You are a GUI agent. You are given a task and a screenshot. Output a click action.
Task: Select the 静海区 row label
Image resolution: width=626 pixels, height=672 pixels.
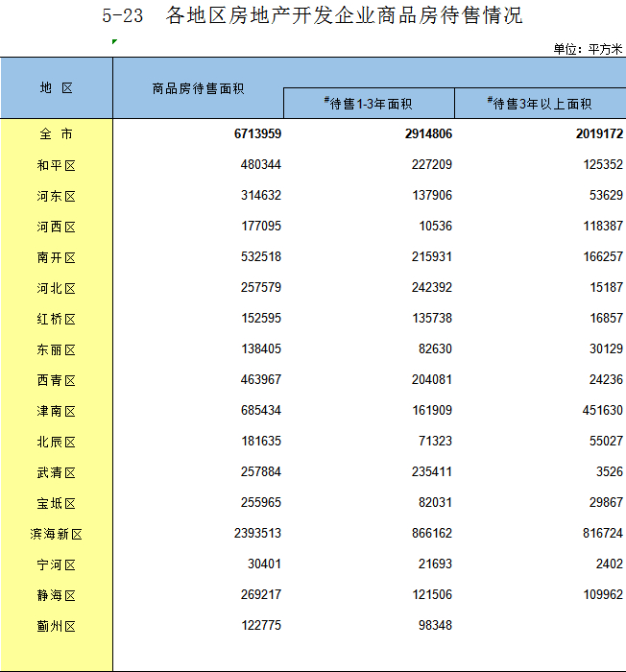tap(57, 596)
